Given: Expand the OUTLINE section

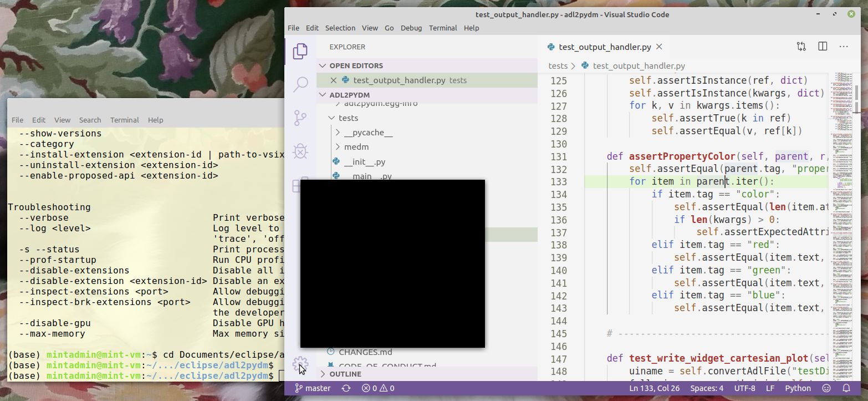Looking at the screenshot, I should click(x=427, y=374).
